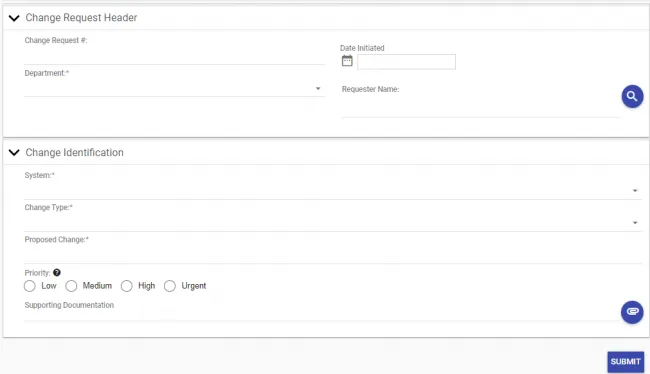Open the System dropdown

click(x=333, y=191)
